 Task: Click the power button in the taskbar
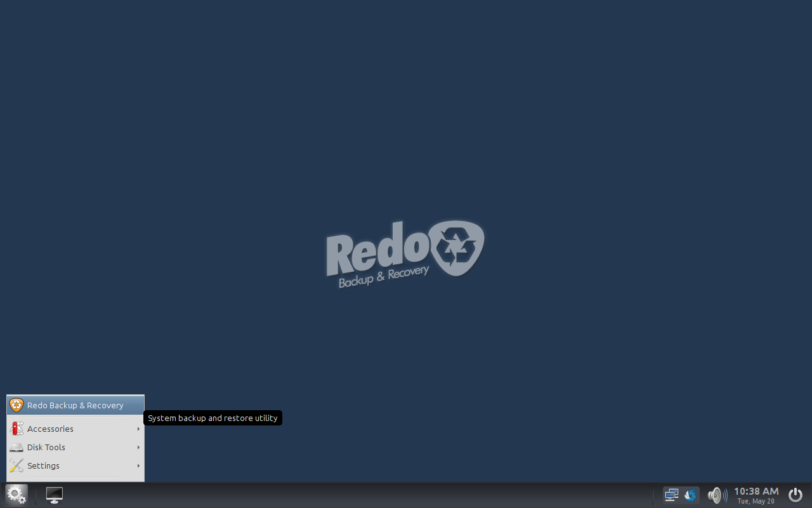pyautogui.click(x=795, y=495)
